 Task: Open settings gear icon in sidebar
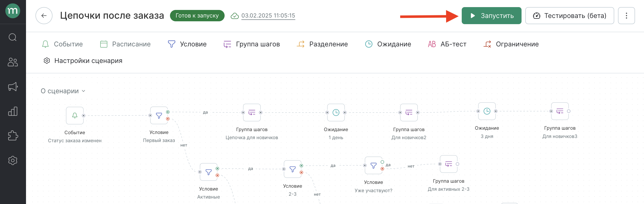tap(13, 160)
